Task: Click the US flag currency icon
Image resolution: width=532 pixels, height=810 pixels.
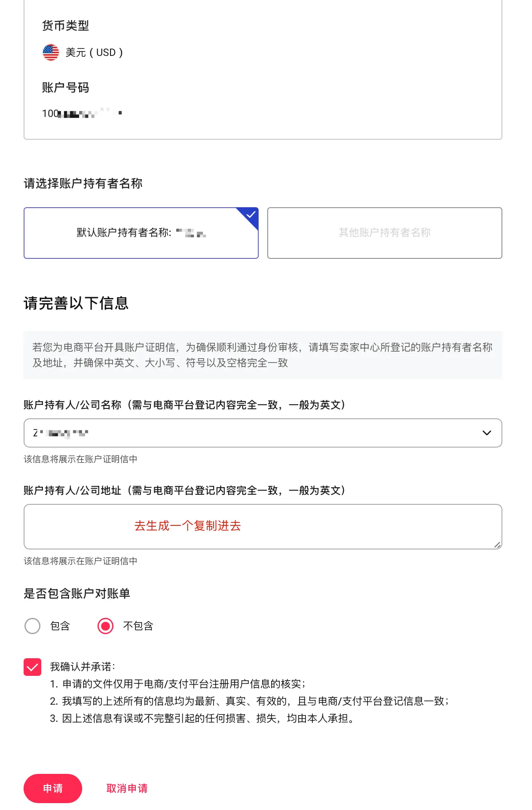Action: pyautogui.click(x=51, y=52)
